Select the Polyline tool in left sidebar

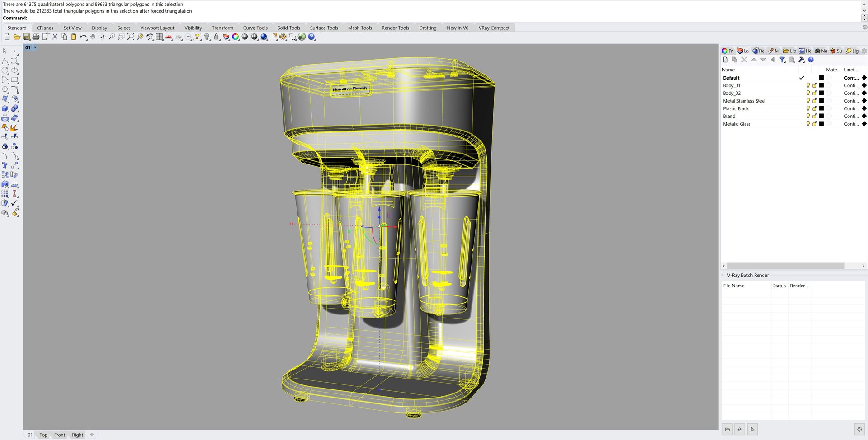click(5, 61)
